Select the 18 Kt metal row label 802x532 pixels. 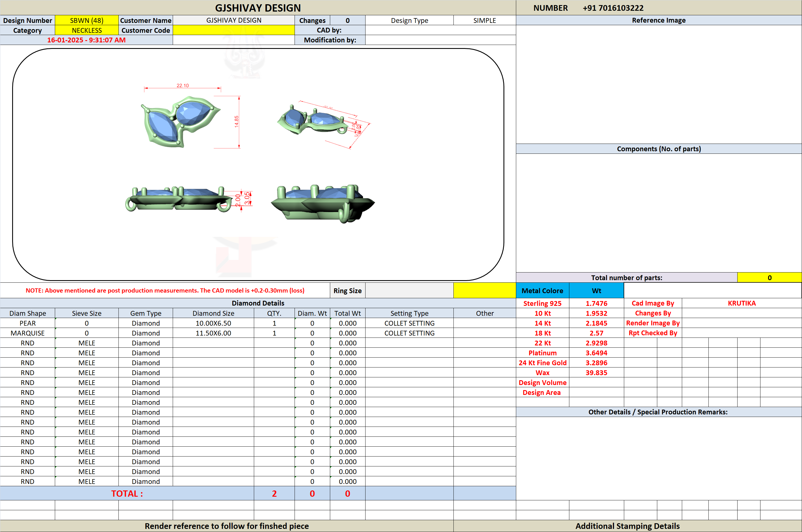[542, 333]
